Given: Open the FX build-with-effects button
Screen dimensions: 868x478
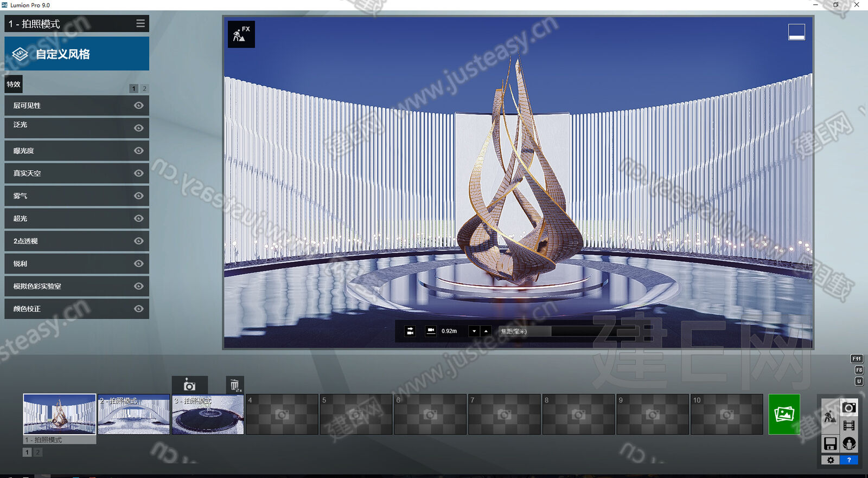Looking at the screenshot, I should 241,35.
